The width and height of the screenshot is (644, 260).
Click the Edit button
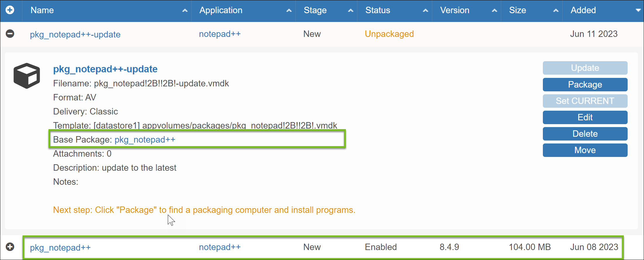pyautogui.click(x=585, y=117)
